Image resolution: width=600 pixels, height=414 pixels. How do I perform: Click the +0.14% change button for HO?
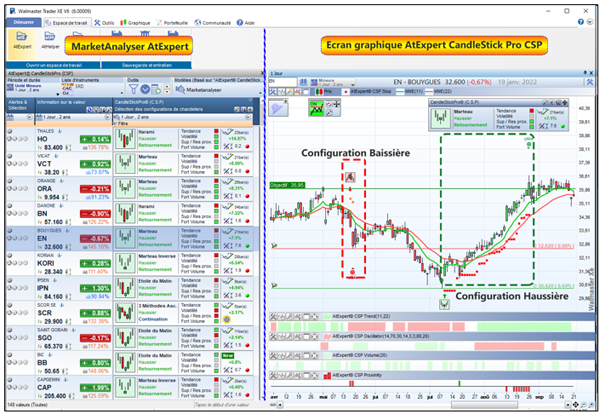pos(95,139)
